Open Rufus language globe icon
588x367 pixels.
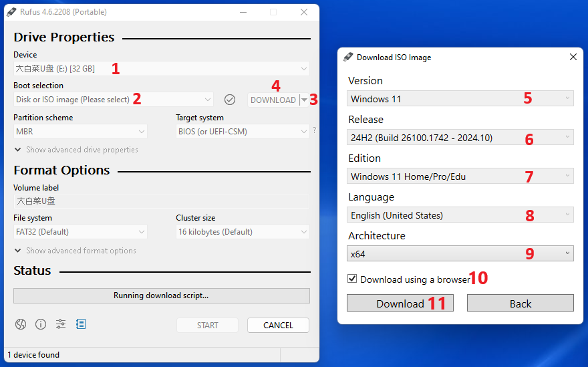click(x=21, y=324)
